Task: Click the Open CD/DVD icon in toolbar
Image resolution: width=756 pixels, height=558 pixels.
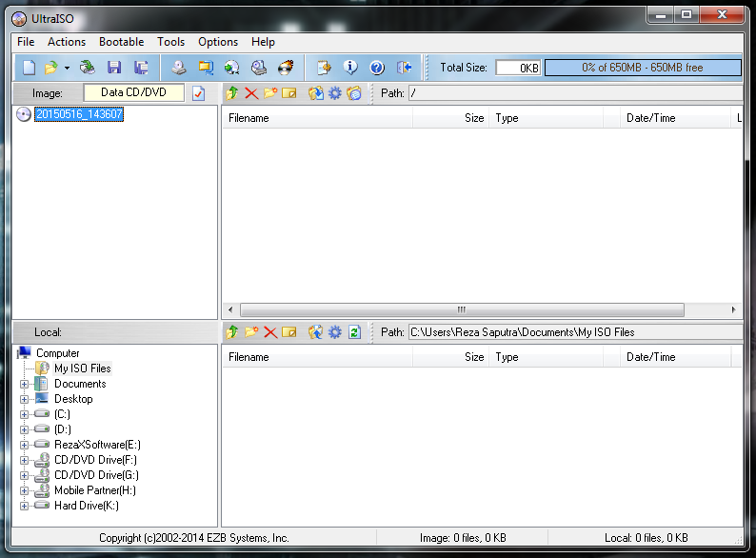Action: click(88, 68)
